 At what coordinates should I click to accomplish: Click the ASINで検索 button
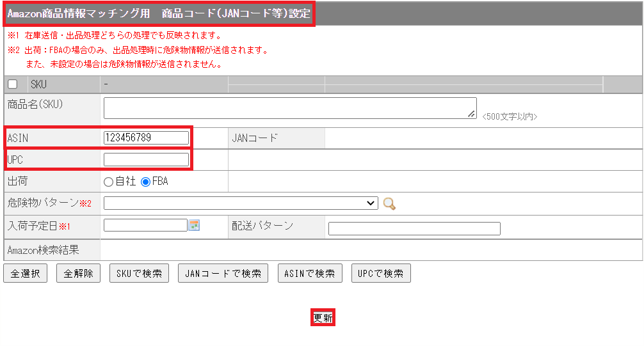[x=310, y=273]
